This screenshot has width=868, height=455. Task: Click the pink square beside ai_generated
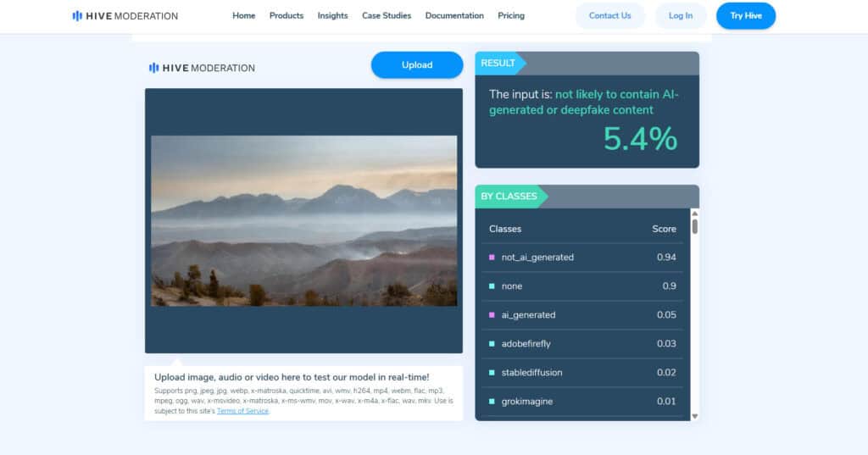pos(492,314)
